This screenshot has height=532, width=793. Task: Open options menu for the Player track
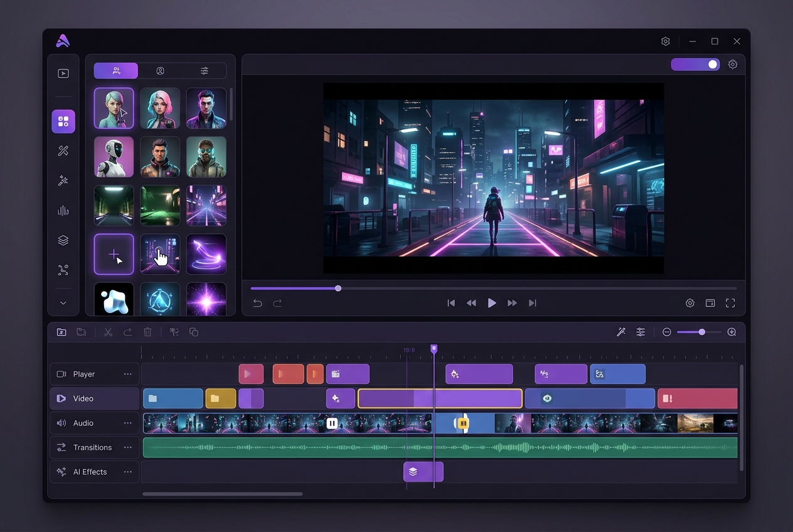coord(128,374)
